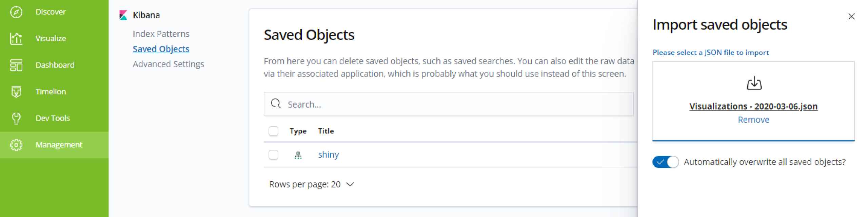
Task: Click the Dev Tools wrench icon
Action: pos(16,118)
